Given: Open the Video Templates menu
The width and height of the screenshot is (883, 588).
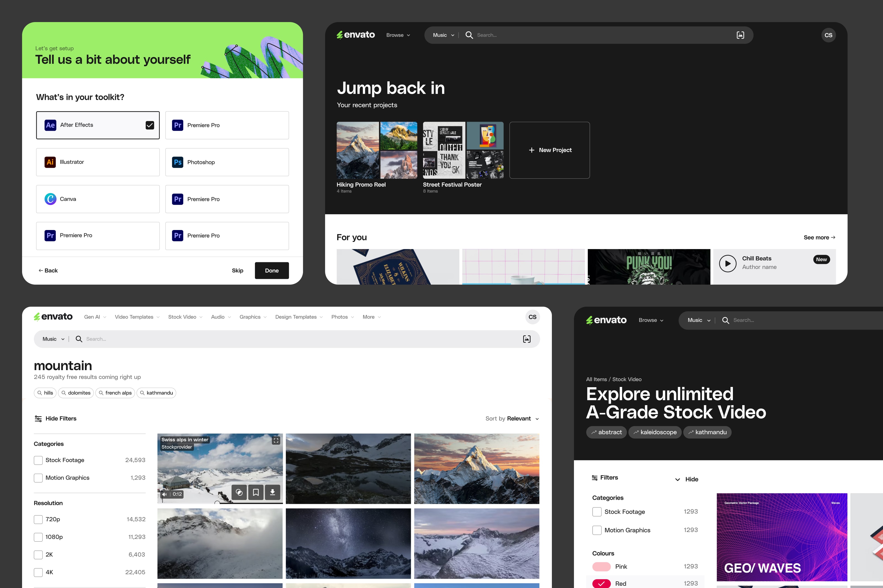Looking at the screenshot, I should [x=137, y=317].
